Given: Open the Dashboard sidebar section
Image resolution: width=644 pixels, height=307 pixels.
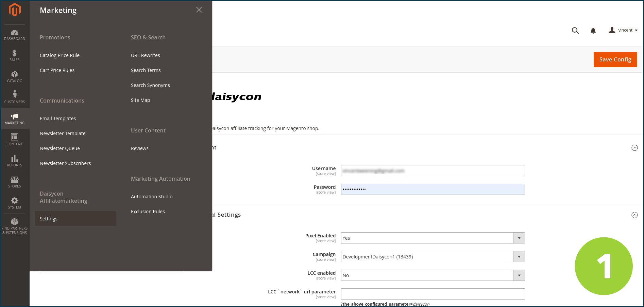Looking at the screenshot, I should [x=15, y=35].
